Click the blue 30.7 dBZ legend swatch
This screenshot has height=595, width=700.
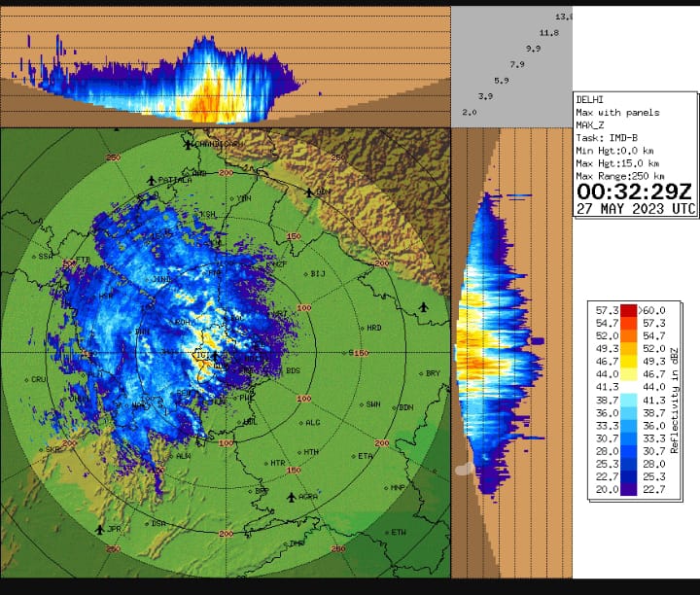(629, 451)
